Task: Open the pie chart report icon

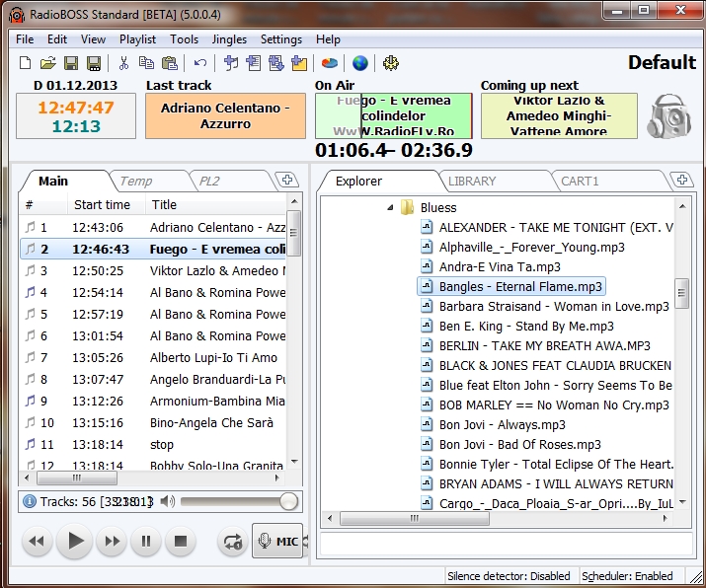Action: (x=330, y=63)
